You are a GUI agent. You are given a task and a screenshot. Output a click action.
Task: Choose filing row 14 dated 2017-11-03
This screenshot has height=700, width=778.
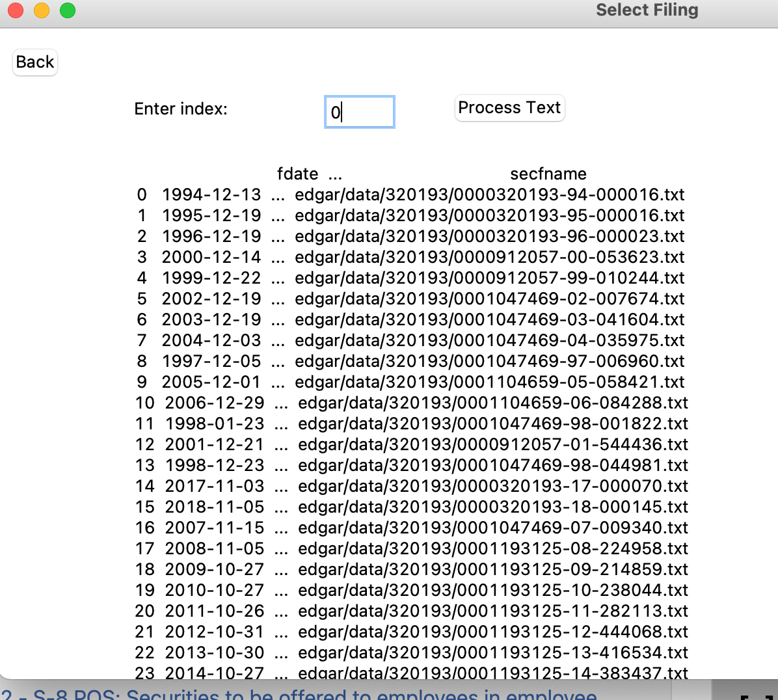coord(411,486)
